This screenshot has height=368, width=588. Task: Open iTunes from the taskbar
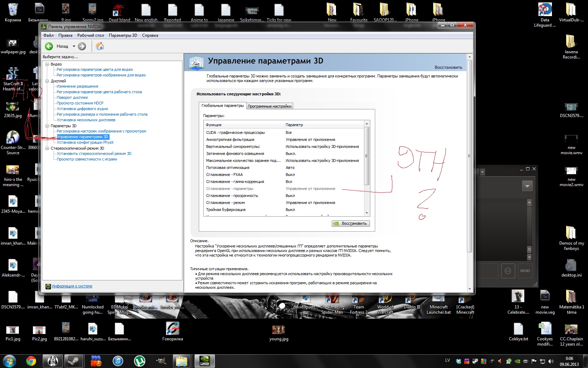(118, 361)
